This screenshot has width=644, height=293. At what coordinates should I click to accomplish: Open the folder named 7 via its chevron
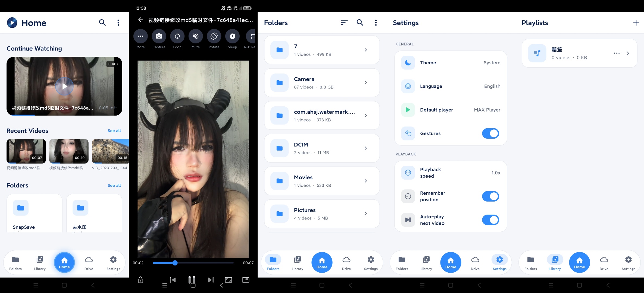pyautogui.click(x=366, y=50)
